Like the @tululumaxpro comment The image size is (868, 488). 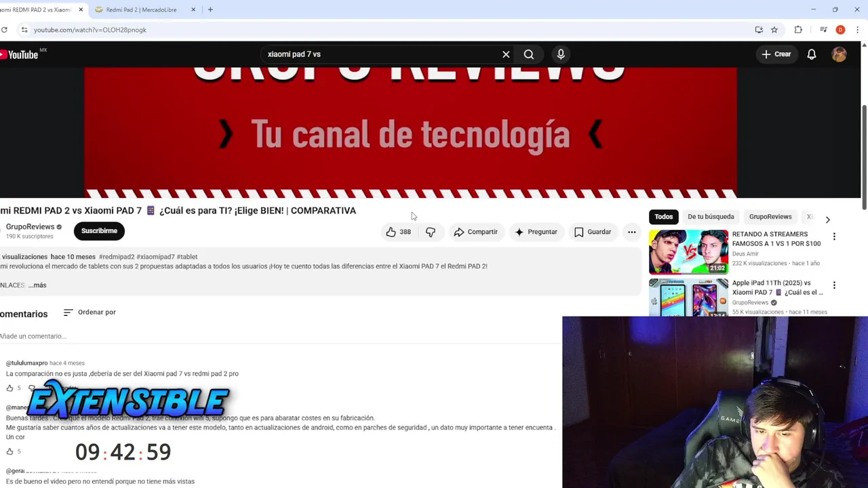point(9,388)
